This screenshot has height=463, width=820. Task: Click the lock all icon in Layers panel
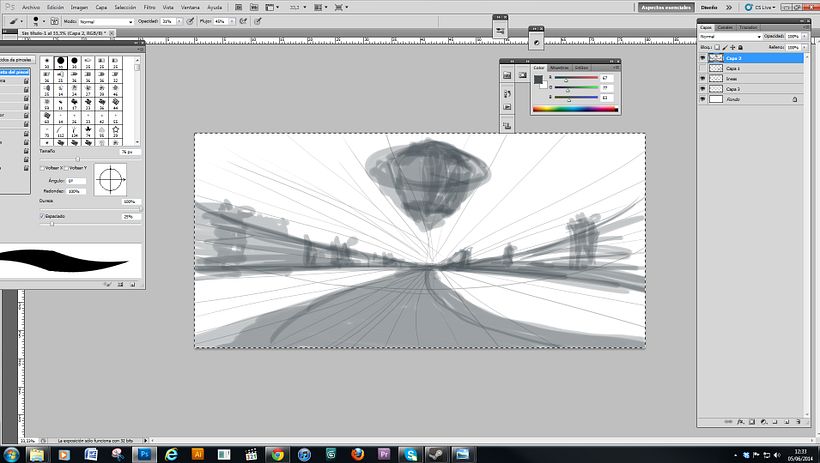pos(739,47)
